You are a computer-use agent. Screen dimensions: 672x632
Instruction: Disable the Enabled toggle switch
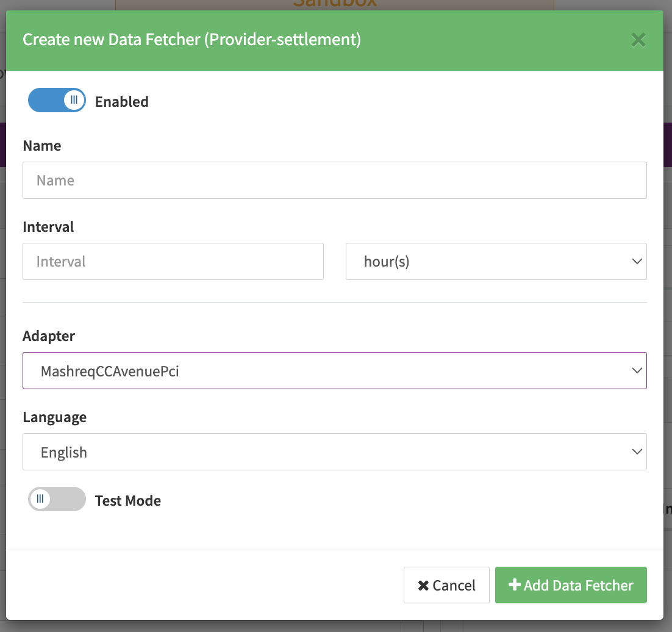click(57, 100)
